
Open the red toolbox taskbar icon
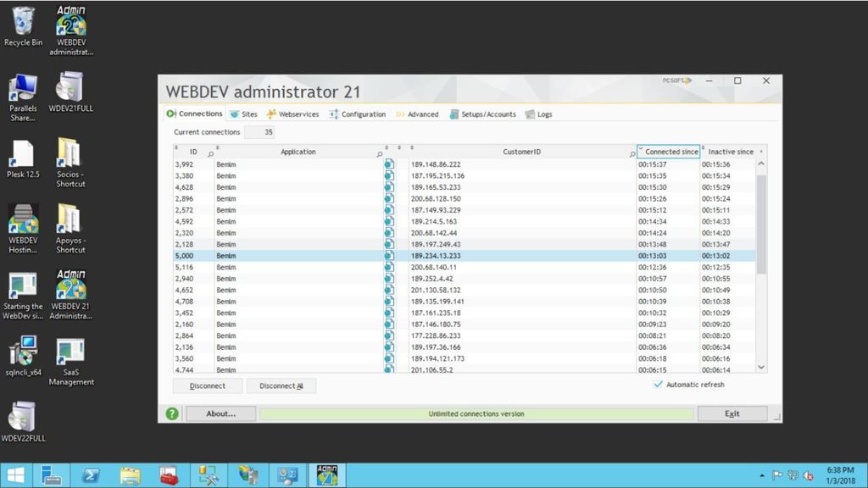(170, 475)
